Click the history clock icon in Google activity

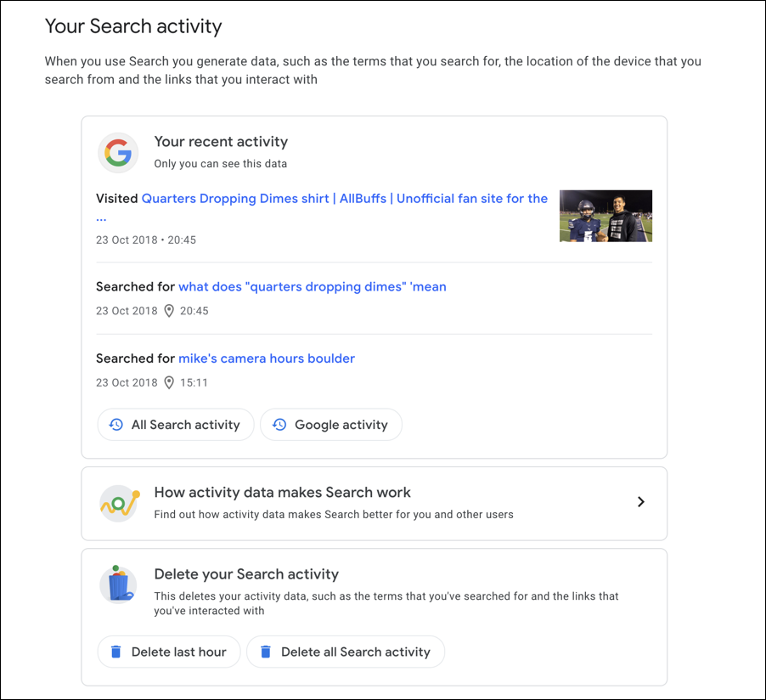[x=279, y=424]
